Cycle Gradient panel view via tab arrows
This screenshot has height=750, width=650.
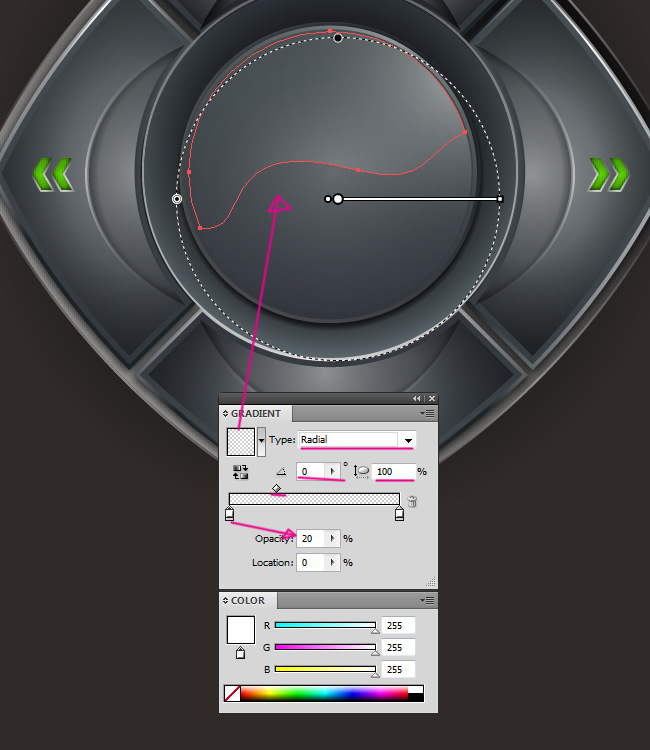(225, 413)
